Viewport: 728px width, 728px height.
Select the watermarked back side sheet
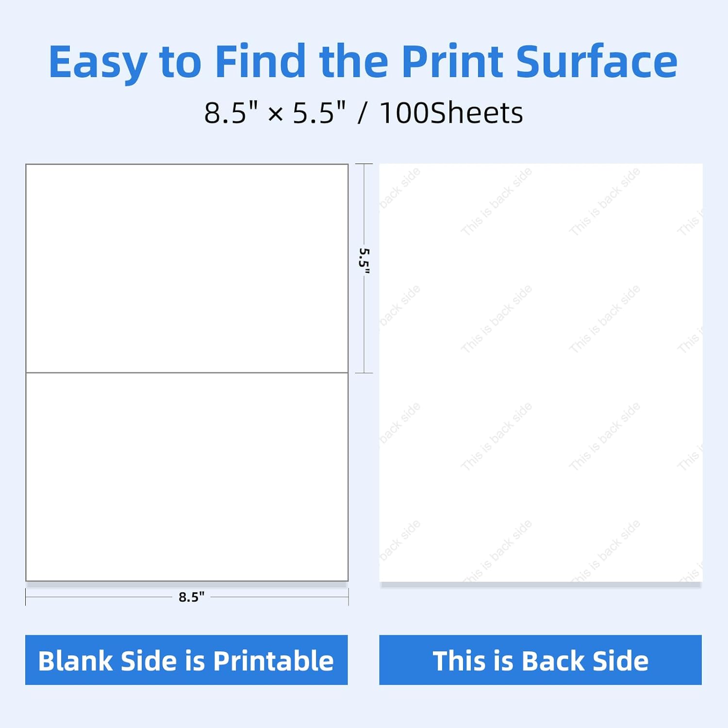(541, 373)
